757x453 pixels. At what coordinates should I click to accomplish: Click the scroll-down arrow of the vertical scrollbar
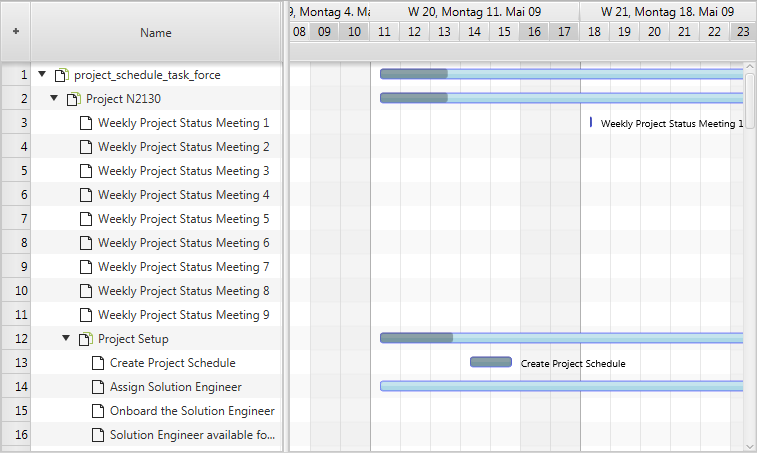(750, 447)
